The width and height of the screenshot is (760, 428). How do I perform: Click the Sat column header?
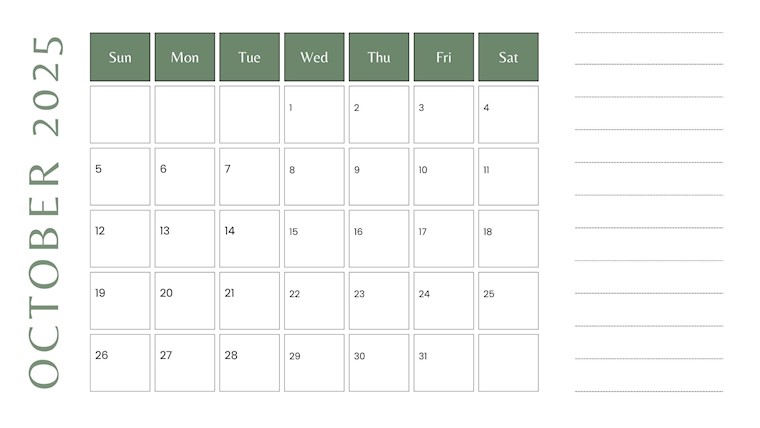(508, 57)
